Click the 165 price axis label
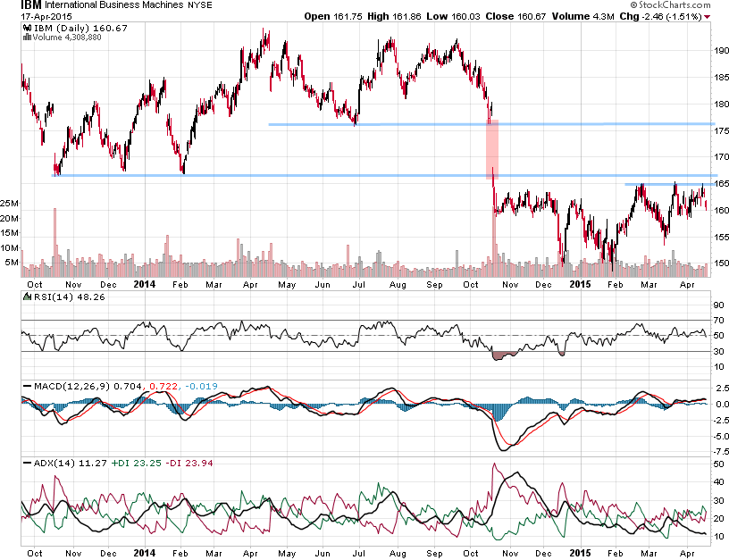Screen dimensions: 729x560 tap(721, 184)
